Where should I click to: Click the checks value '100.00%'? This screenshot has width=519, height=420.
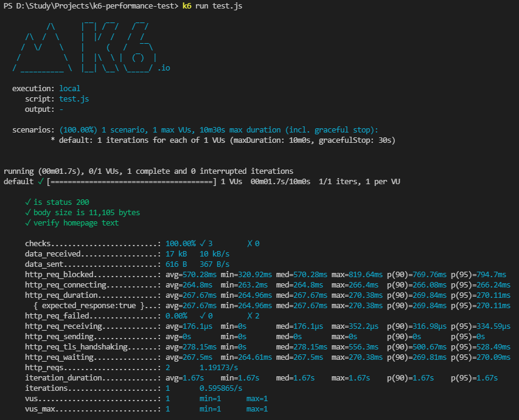180,244
